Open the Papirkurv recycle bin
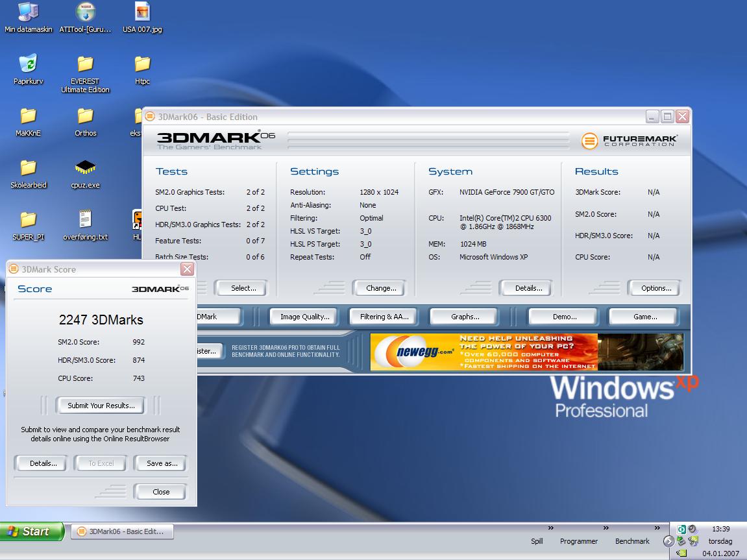This screenshot has height=560, width=747. click(x=28, y=69)
